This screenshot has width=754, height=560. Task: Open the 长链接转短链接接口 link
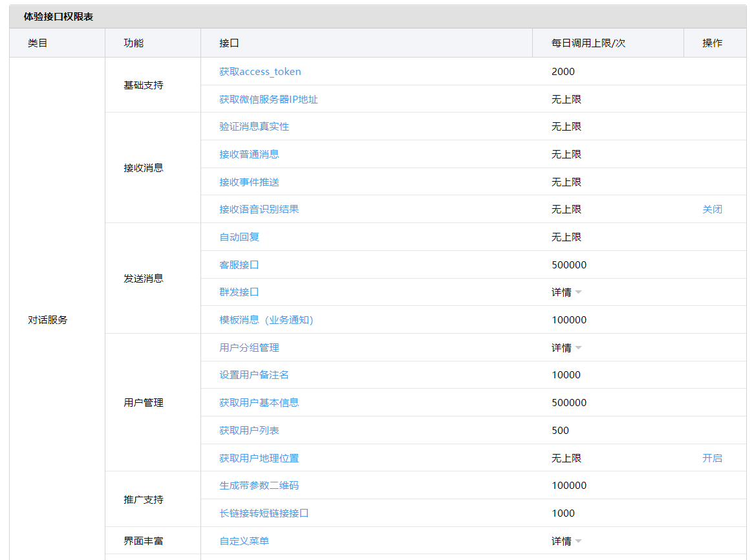point(264,513)
